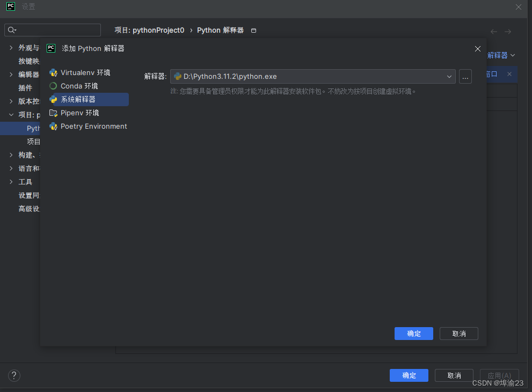Select the System Interpreter (系统解释器) item

[89, 99]
